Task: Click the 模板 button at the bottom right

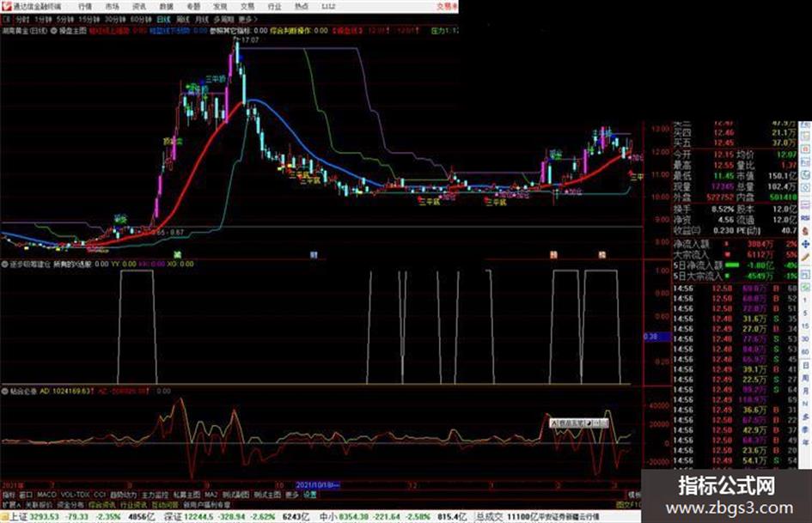Action: pos(634,495)
